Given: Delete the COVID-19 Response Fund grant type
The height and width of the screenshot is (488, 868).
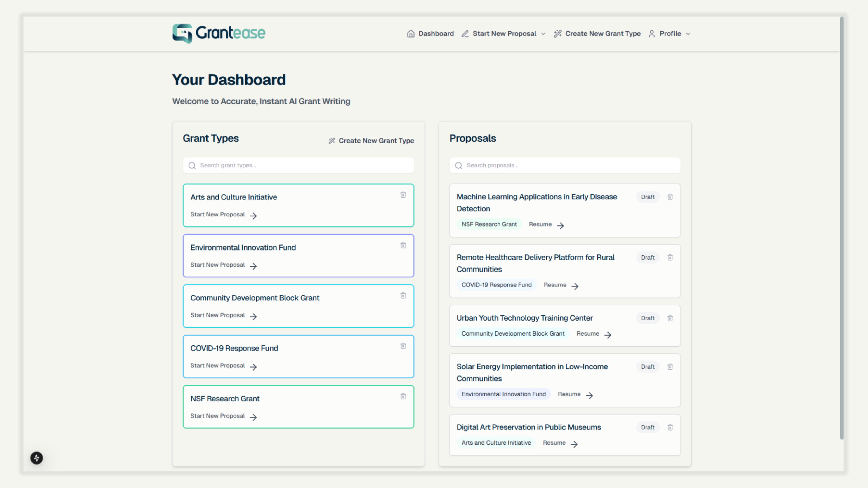Looking at the screenshot, I should 403,346.
